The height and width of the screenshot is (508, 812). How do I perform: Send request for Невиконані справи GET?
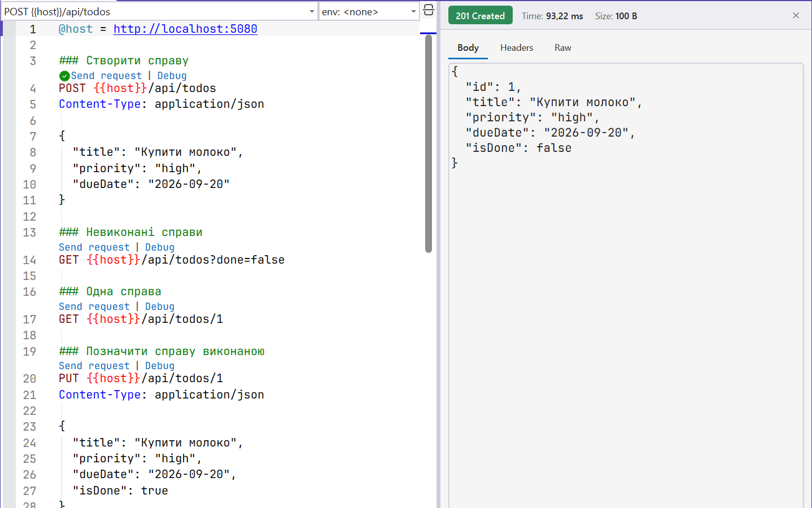click(x=94, y=247)
